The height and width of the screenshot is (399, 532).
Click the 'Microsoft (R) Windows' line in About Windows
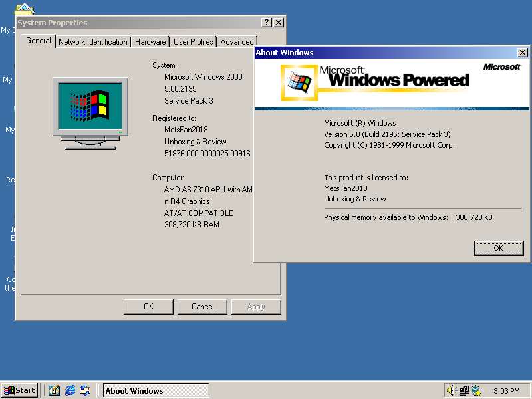360,123
